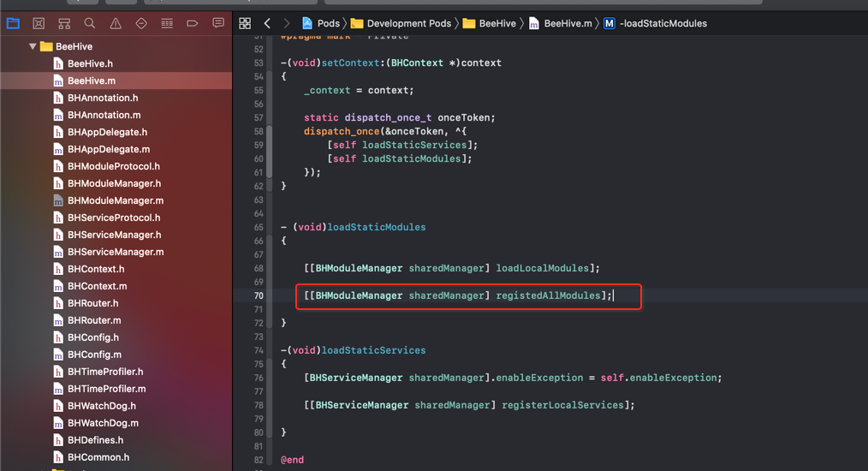Open the Test navigator diamond icon
This screenshot has height=471, width=868.
[x=141, y=23]
